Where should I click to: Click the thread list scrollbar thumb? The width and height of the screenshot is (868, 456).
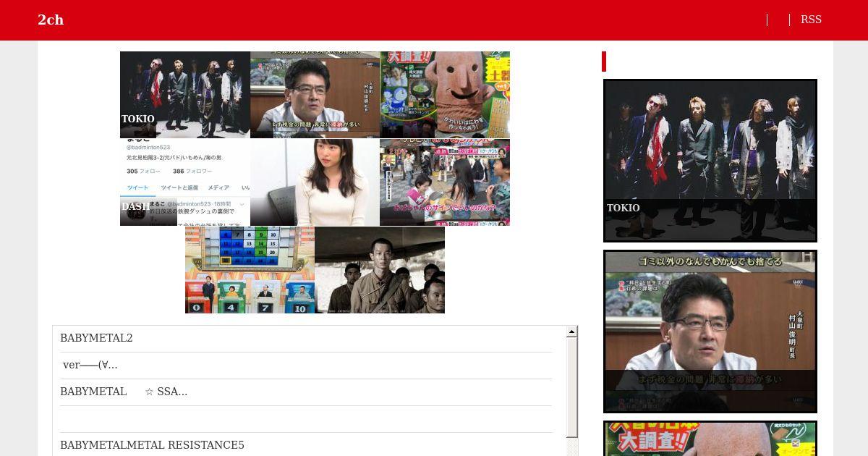pyautogui.click(x=572, y=387)
